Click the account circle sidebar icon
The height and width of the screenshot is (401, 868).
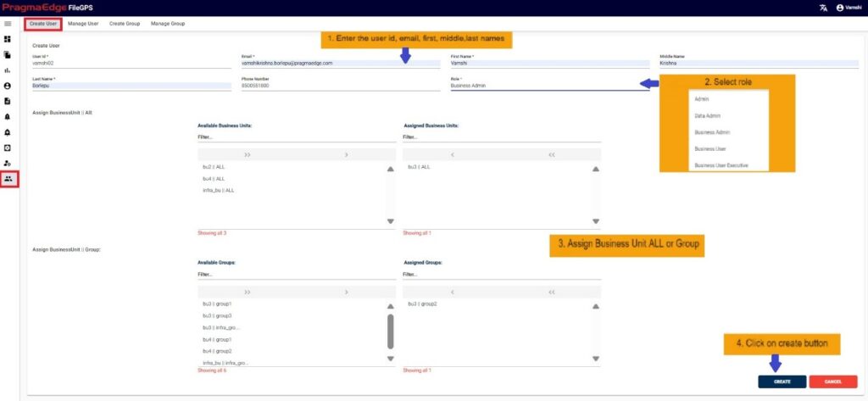point(8,86)
